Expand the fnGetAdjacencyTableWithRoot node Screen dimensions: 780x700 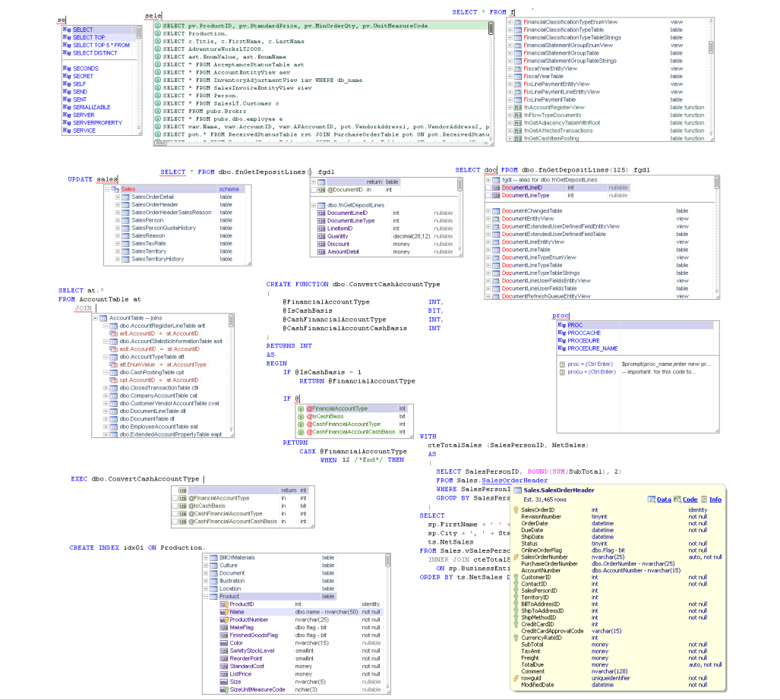coord(510,123)
